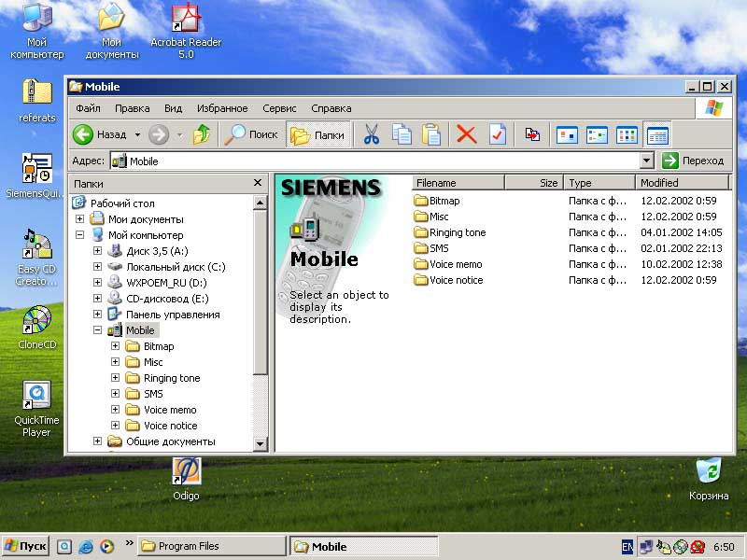Open the Избранное menu
The image size is (747, 560).
click(222, 108)
